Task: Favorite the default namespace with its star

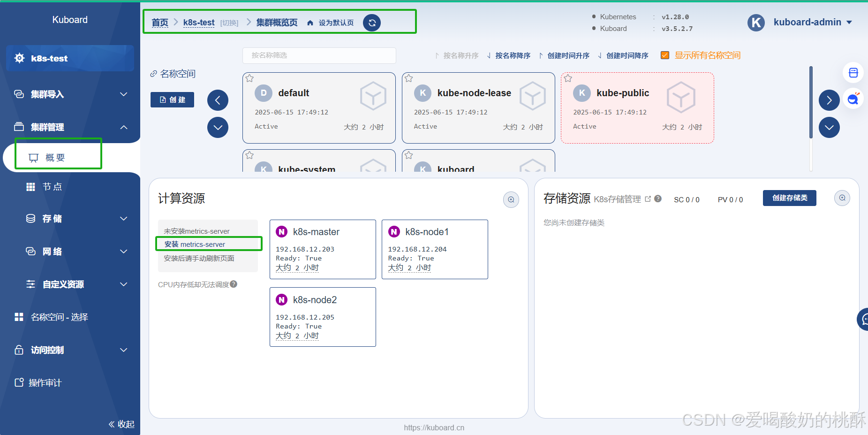Action: pos(249,78)
